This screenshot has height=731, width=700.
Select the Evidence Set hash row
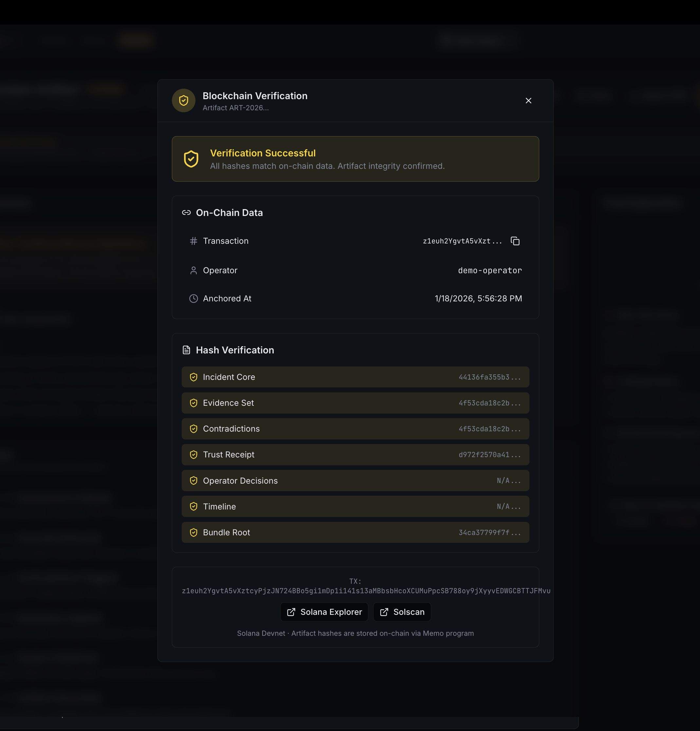pyautogui.click(x=355, y=403)
